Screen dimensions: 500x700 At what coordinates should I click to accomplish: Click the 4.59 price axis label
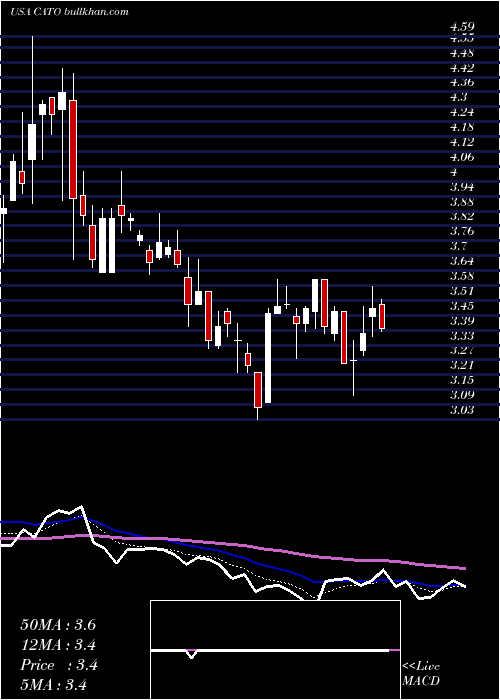tap(462, 28)
